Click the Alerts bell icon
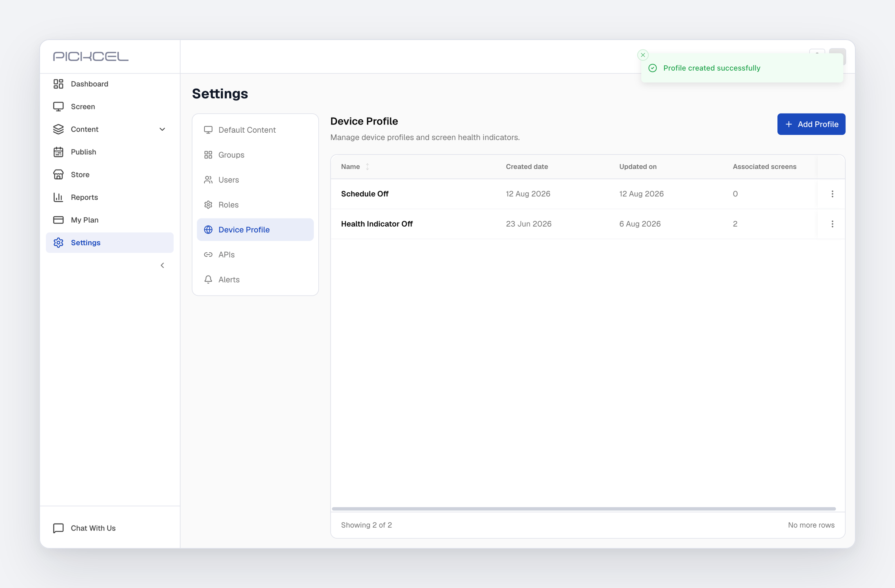The width and height of the screenshot is (895, 588). coord(208,279)
